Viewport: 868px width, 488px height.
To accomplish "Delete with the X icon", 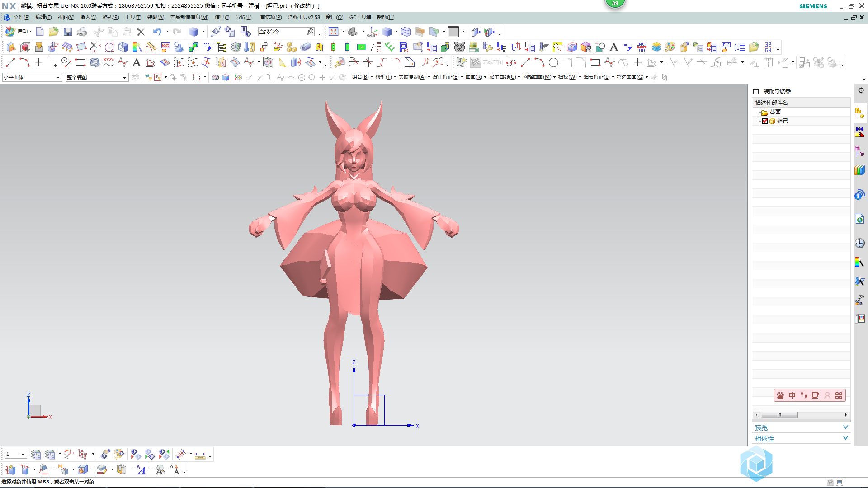I will click(x=141, y=32).
